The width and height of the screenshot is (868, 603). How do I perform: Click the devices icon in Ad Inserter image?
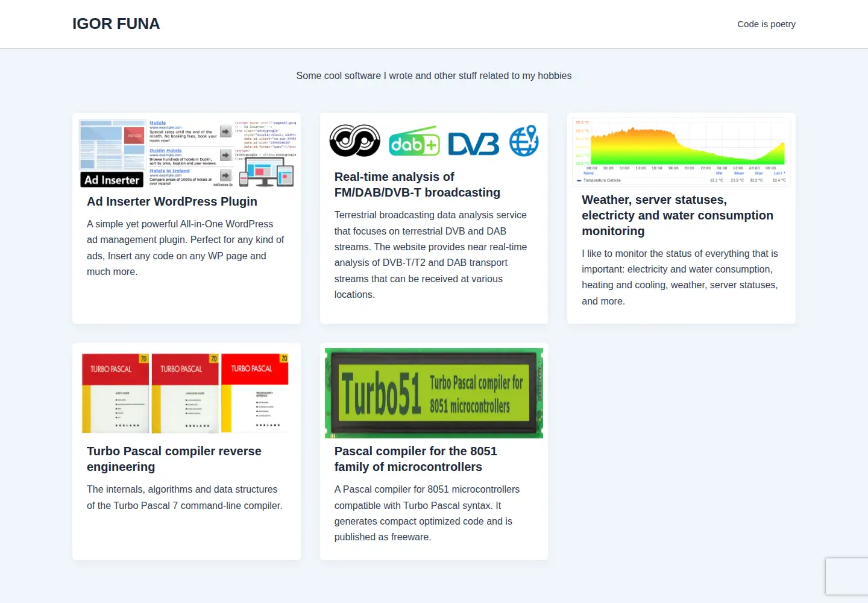pyautogui.click(x=267, y=172)
